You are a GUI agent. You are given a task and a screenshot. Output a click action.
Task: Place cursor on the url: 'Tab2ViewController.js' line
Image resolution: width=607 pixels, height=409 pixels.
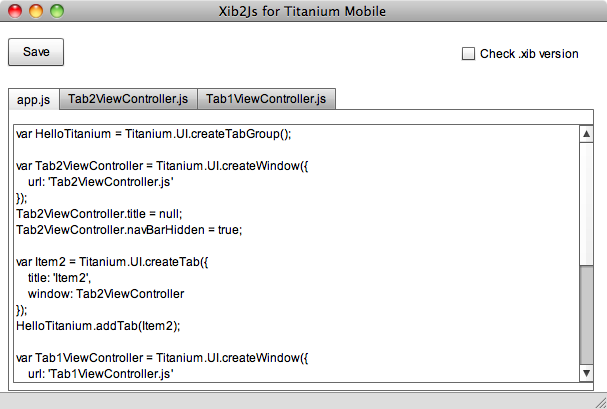[101, 182]
